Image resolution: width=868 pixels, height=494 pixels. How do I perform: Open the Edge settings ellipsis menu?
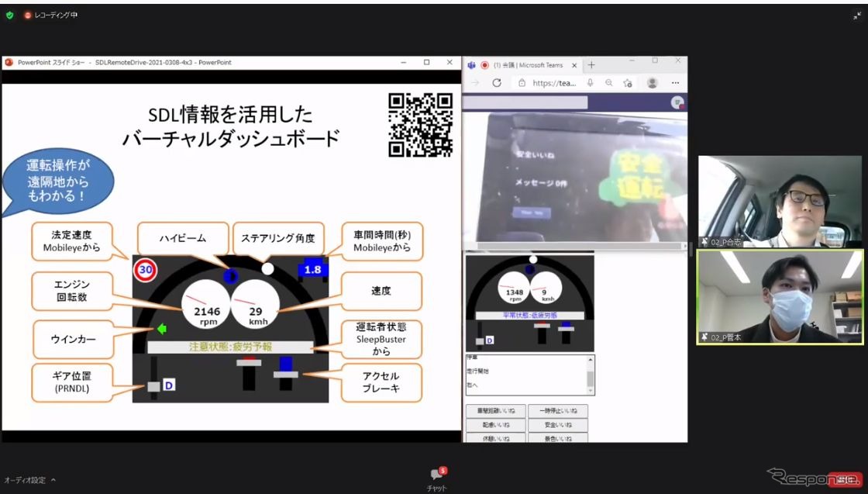click(x=674, y=82)
